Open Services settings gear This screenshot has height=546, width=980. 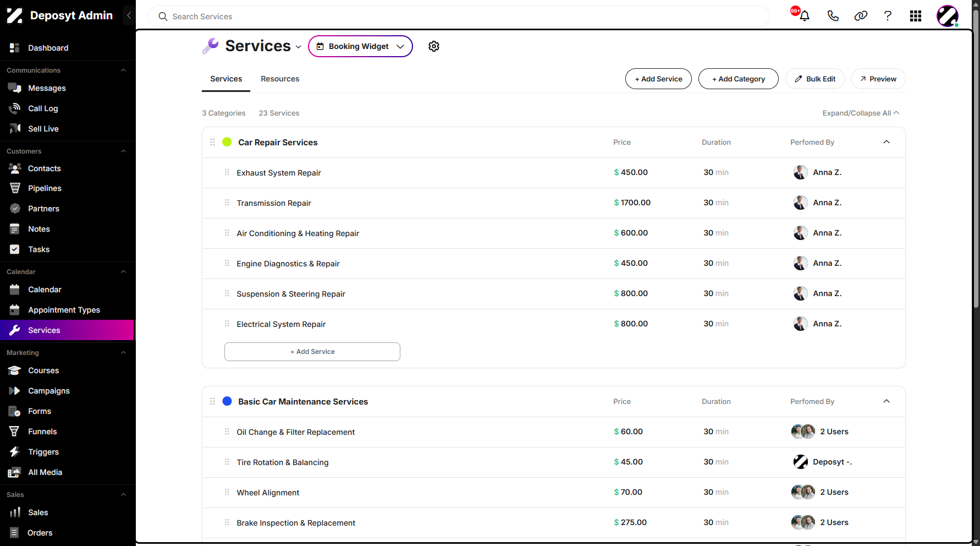click(434, 46)
